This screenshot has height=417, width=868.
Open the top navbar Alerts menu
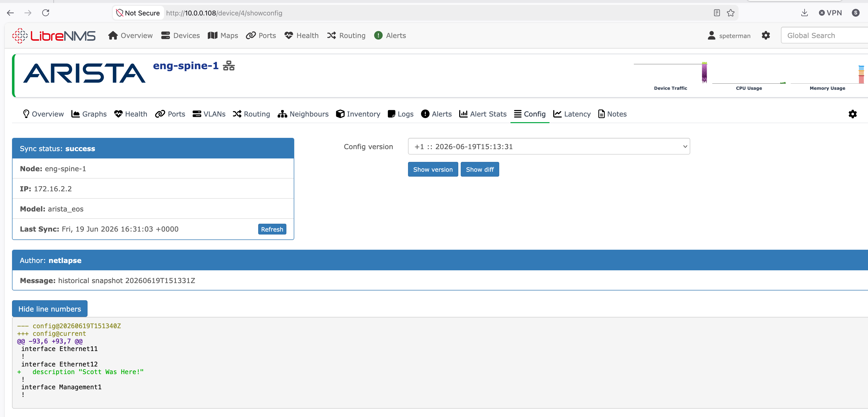tap(390, 35)
